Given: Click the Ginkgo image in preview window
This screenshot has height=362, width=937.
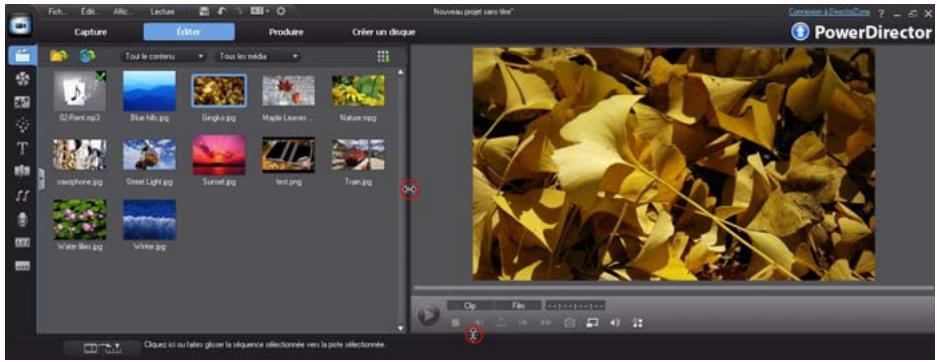Looking at the screenshot, I should [674, 164].
